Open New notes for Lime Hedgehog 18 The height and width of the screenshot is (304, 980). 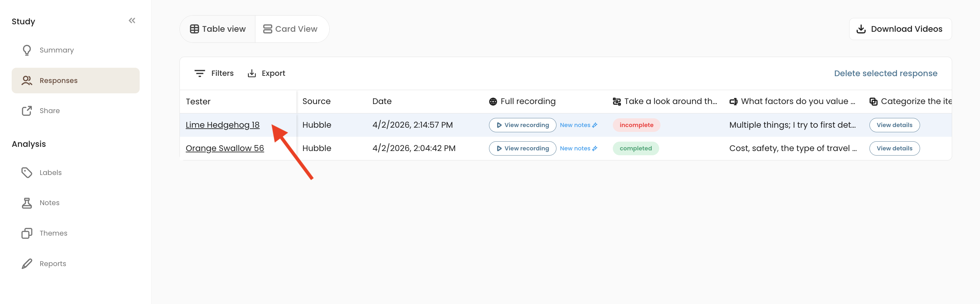578,125
